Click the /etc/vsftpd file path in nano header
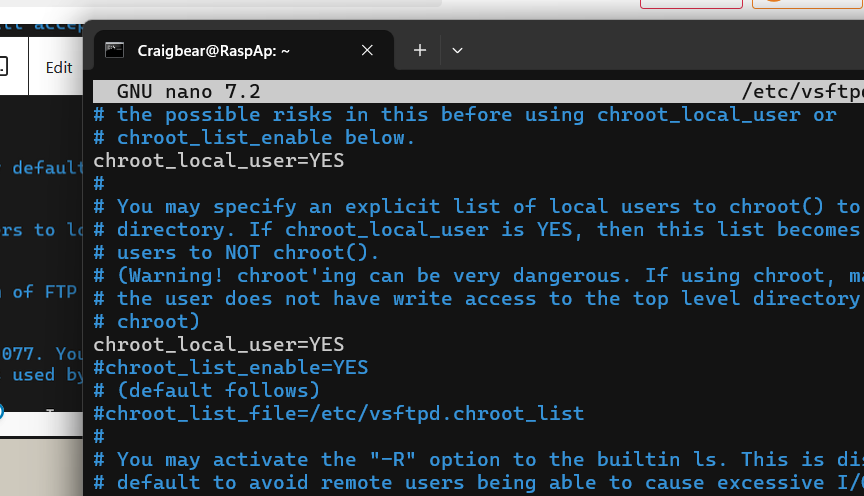 click(x=802, y=91)
